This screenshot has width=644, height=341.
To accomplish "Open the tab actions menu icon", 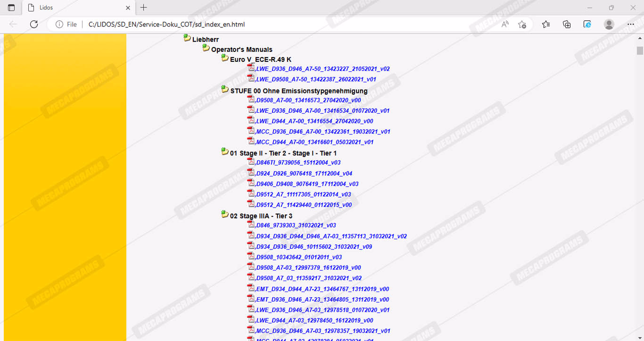I will (x=11, y=8).
